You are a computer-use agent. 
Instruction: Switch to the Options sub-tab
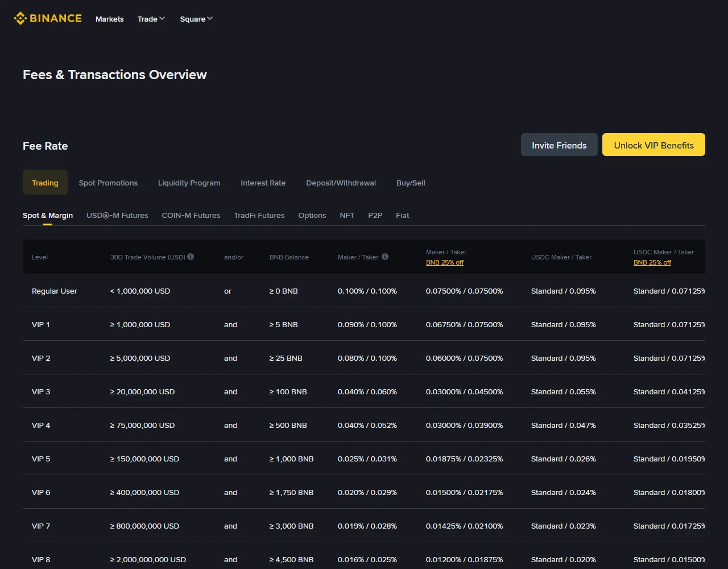pyautogui.click(x=312, y=215)
